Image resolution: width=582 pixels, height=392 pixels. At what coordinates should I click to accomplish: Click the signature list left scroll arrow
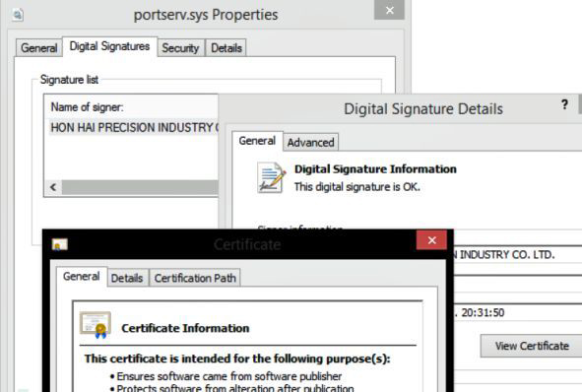point(53,187)
